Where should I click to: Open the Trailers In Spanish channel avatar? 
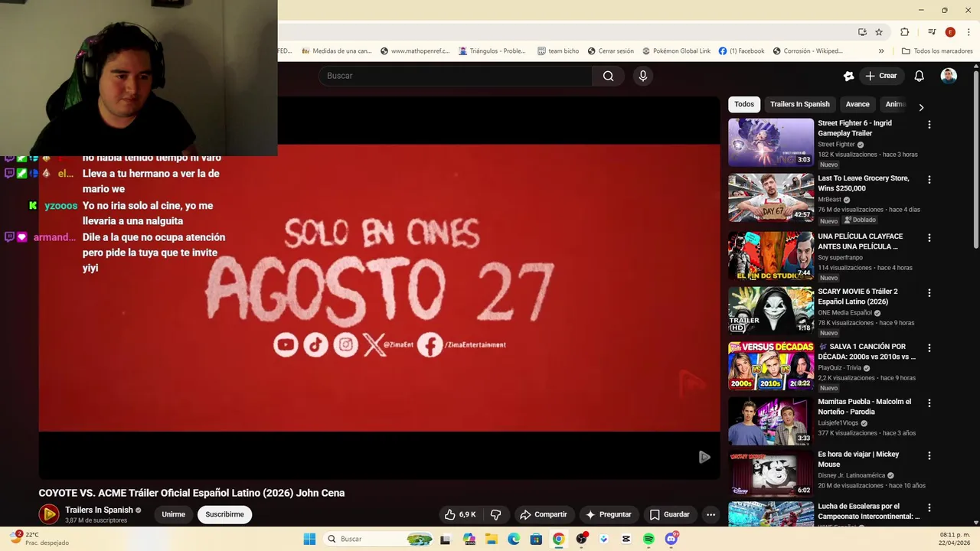click(49, 514)
